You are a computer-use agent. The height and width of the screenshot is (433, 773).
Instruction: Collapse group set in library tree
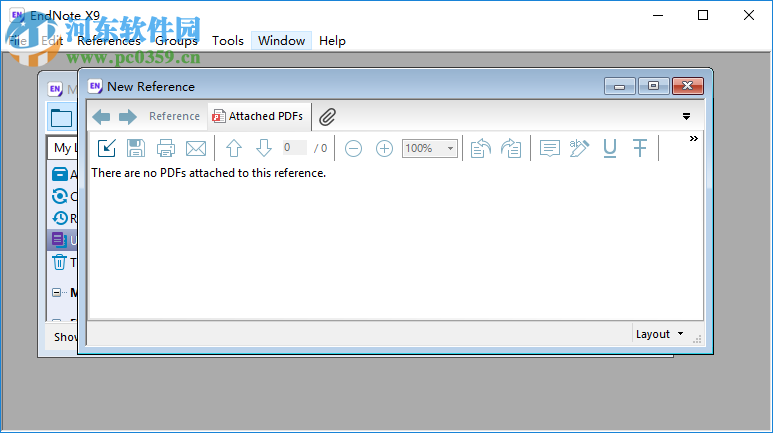(57, 292)
